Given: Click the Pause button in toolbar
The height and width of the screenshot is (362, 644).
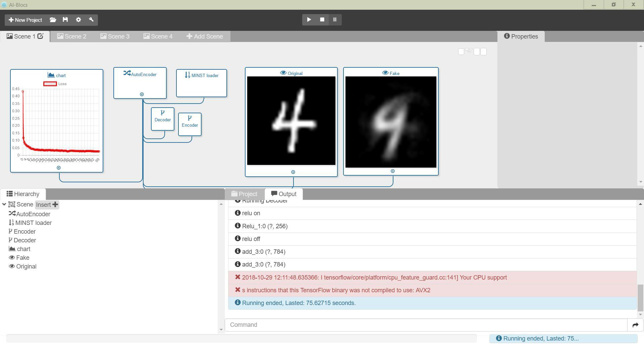Looking at the screenshot, I should click(x=335, y=20).
